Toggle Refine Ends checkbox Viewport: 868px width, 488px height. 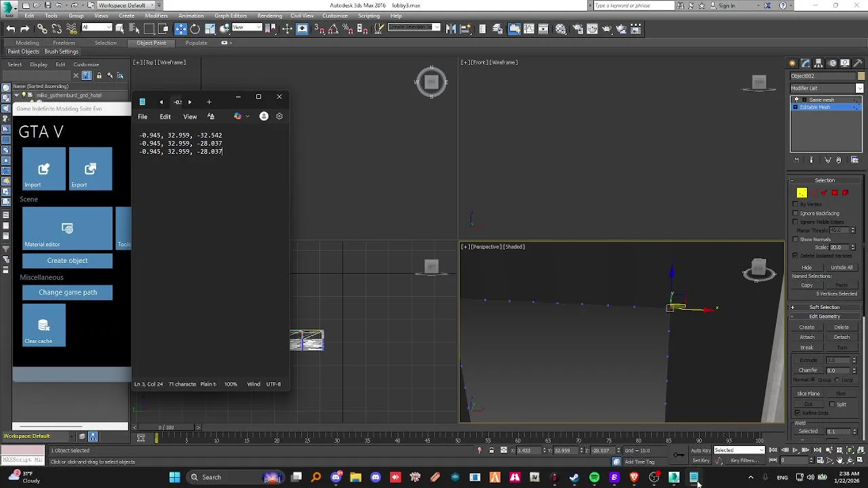[x=797, y=413]
